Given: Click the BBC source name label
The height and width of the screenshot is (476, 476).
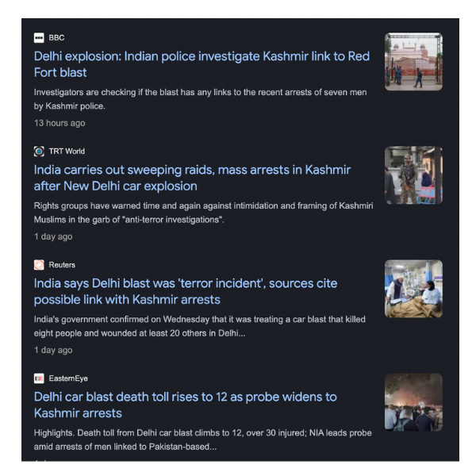Looking at the screenshot, I should click(56, 37).
